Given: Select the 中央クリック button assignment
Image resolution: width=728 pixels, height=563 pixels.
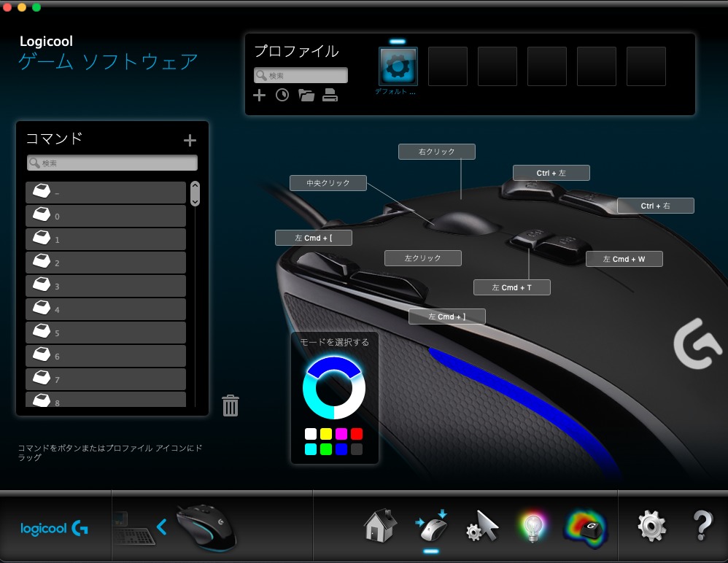Looking at the screenshot, I should pos(328,183).
